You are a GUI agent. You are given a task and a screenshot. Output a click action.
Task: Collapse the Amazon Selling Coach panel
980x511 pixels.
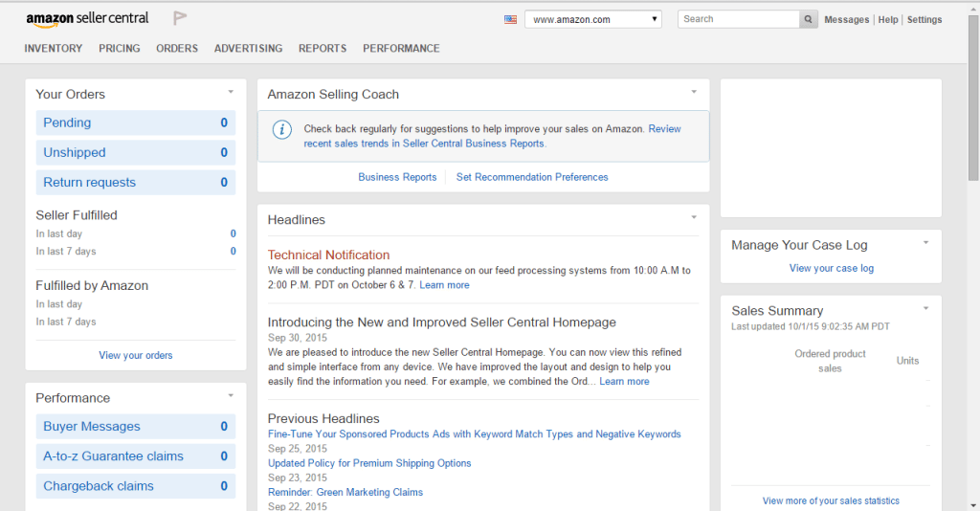click(694, 92)
